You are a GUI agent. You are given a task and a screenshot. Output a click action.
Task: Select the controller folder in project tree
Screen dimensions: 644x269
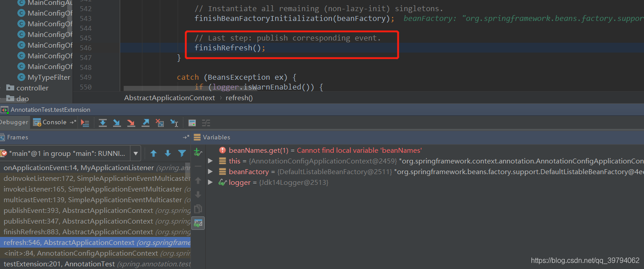[32, 88]
